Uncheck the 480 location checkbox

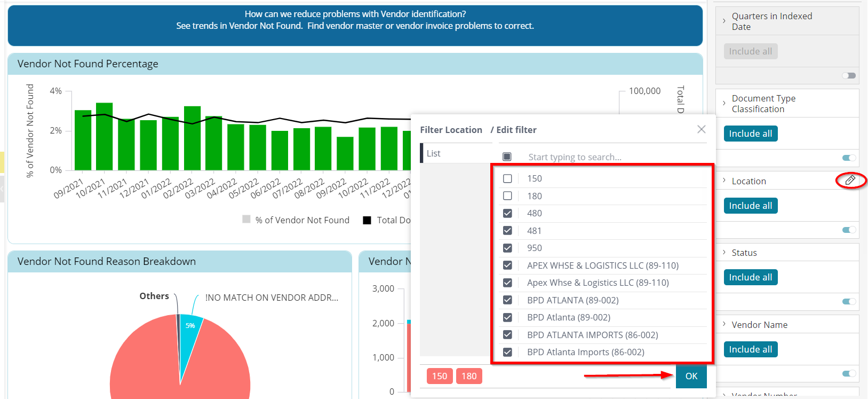tap(507, 213)
